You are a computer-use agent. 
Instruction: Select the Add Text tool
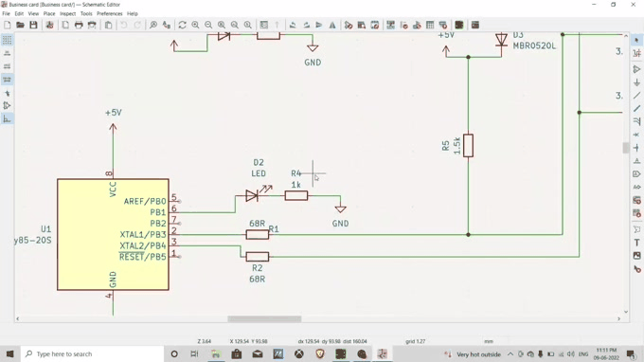pyautogui.click(x=636, y=243)
